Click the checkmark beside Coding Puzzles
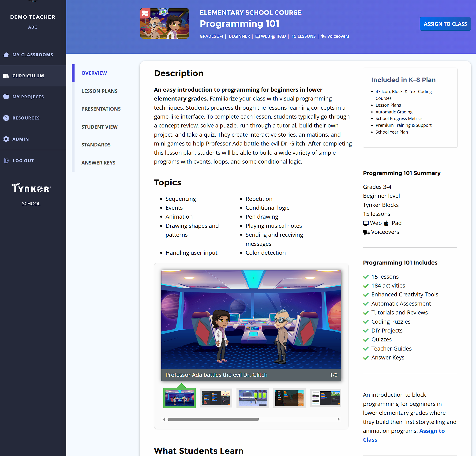This screenshot has height=456, width=476. (x=366, y=322)
